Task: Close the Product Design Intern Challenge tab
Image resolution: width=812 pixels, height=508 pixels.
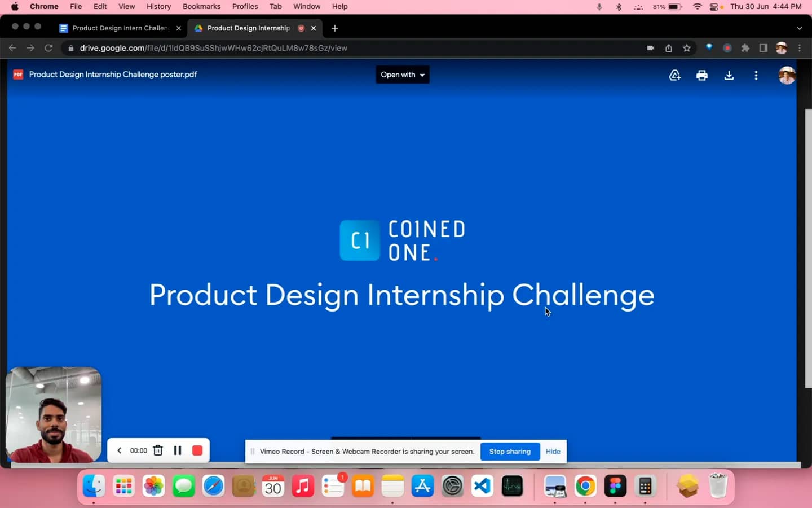Action: tap(179, 28)
